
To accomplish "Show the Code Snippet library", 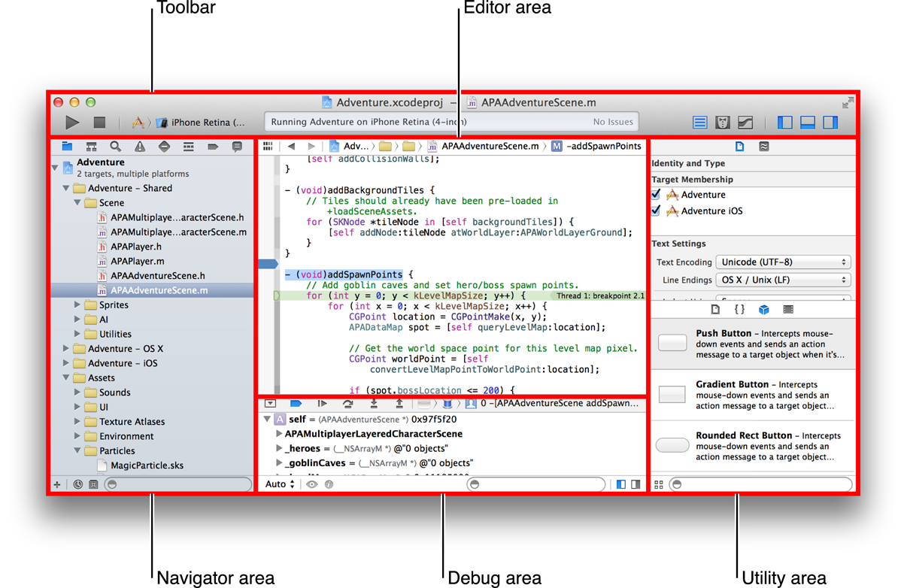I will pyautogui.click(x=739, y=309).
